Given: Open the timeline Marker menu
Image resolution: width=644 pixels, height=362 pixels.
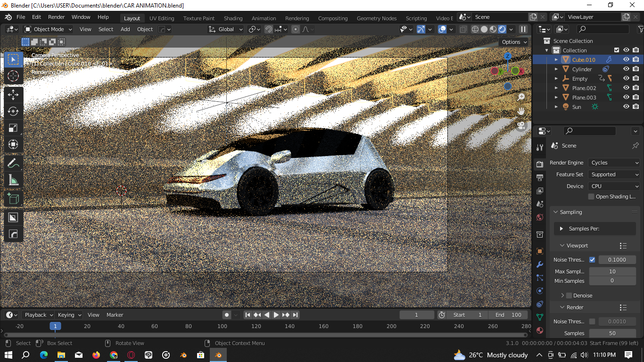Looking at the screenshot, I should tap(115, 315).
